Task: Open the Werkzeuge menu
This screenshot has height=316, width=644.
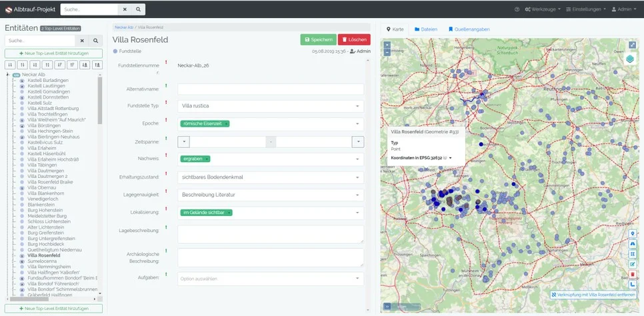Action: click(543, 9)
